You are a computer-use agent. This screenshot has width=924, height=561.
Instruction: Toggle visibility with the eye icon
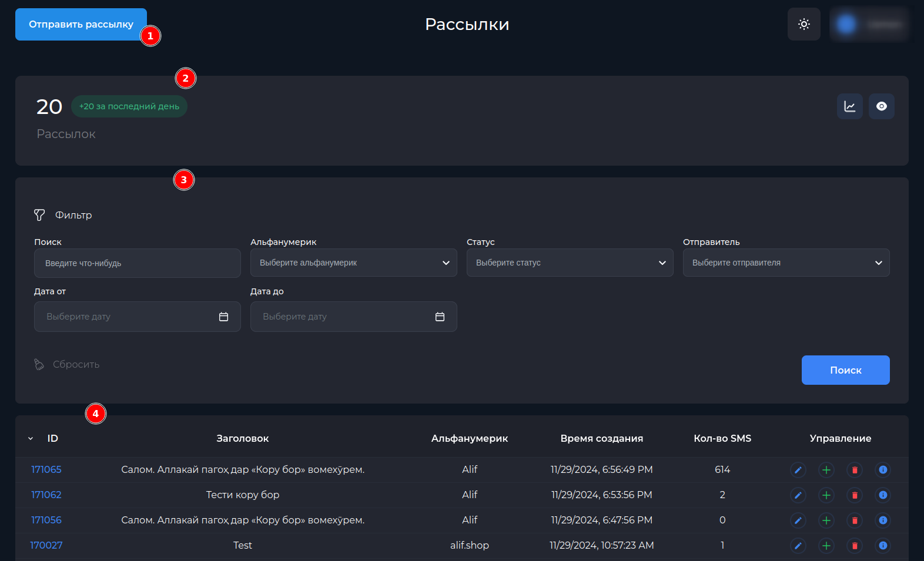point(881,106)
